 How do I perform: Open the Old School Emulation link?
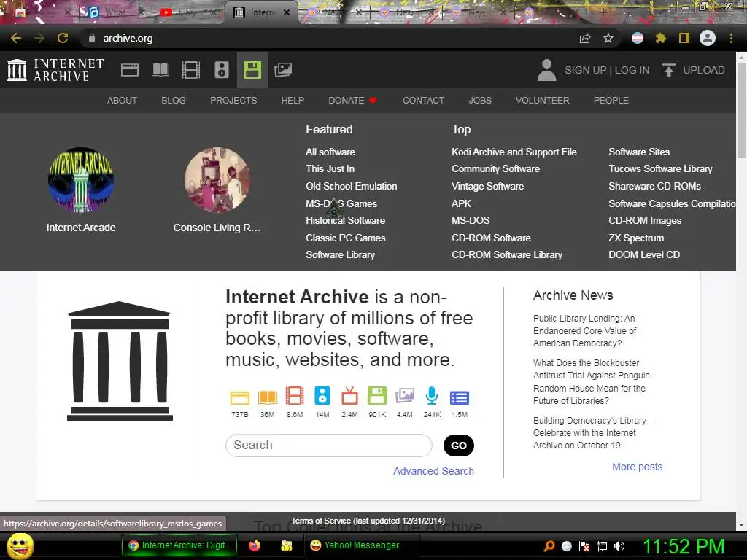tap(351, 186)
